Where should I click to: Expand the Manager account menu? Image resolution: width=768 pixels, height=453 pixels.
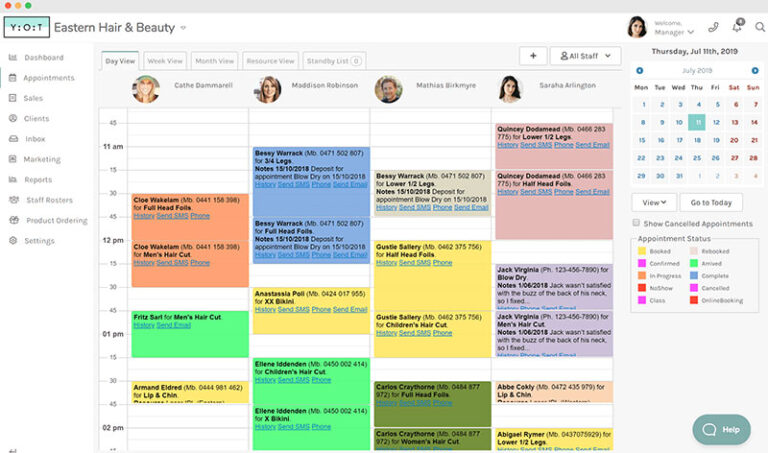[x=674, y=32]
